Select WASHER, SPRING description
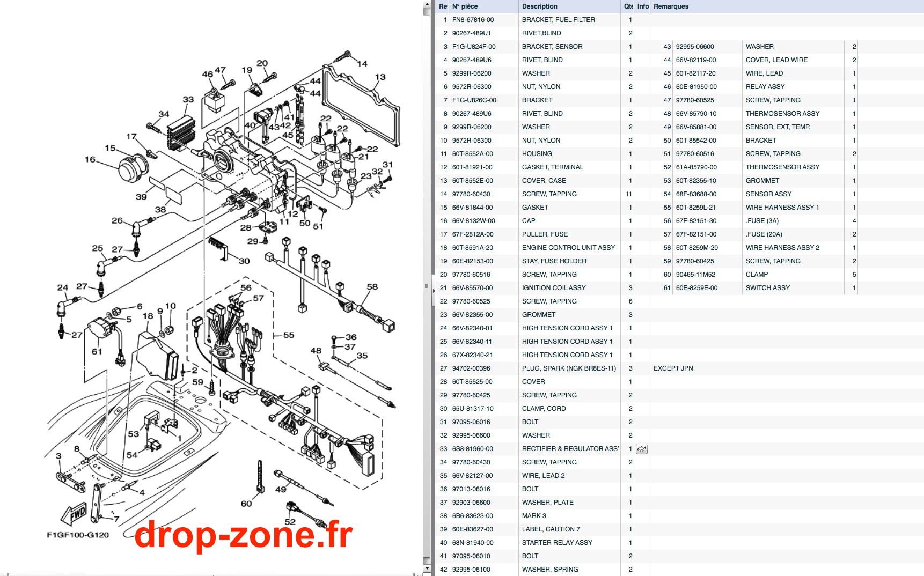This screenshot has width=924, height=576. 549,570
